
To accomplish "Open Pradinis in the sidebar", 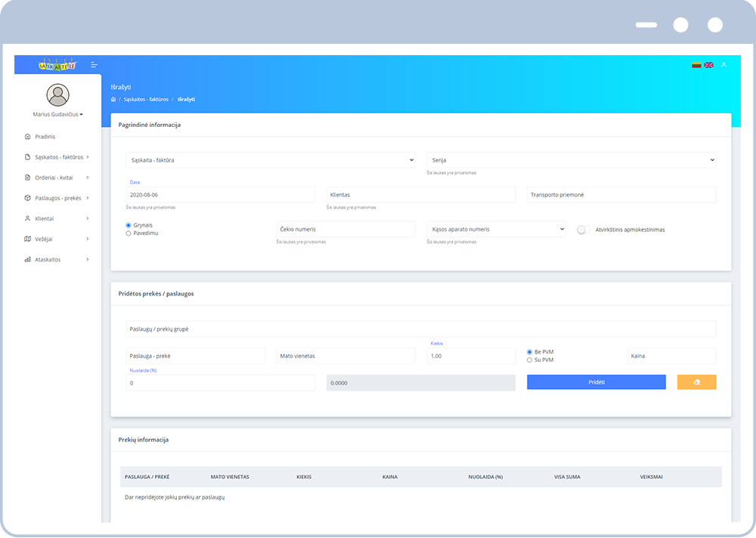I will [x=45, y=137].
